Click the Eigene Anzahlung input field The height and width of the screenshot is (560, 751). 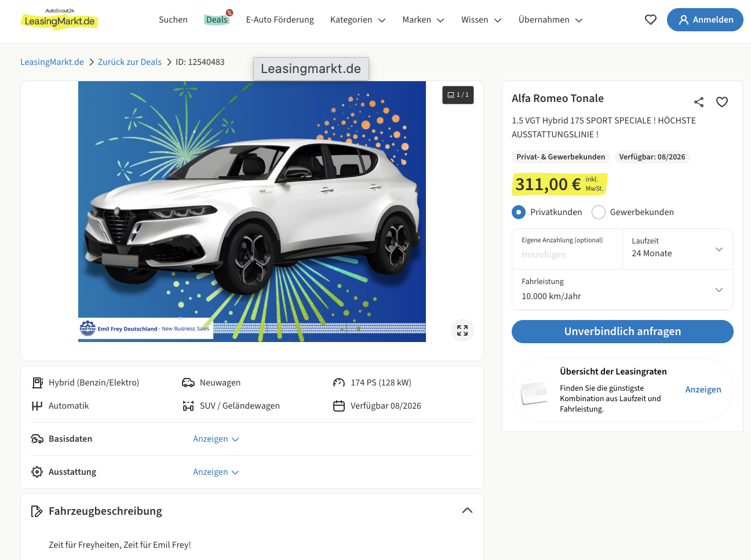click(566, 254)
